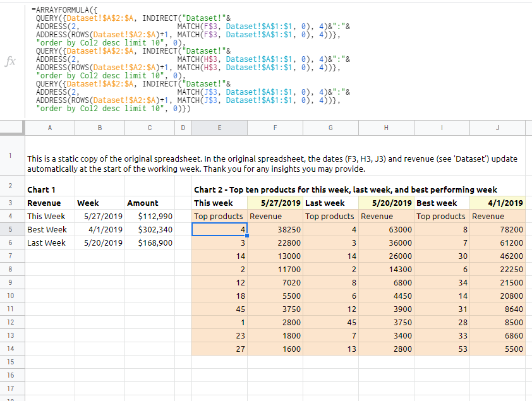Image resolution: width=532 pixels, height=401 pixels.
Task: Click the 11700 revenue cell
Action: click(x=275, y=269)
